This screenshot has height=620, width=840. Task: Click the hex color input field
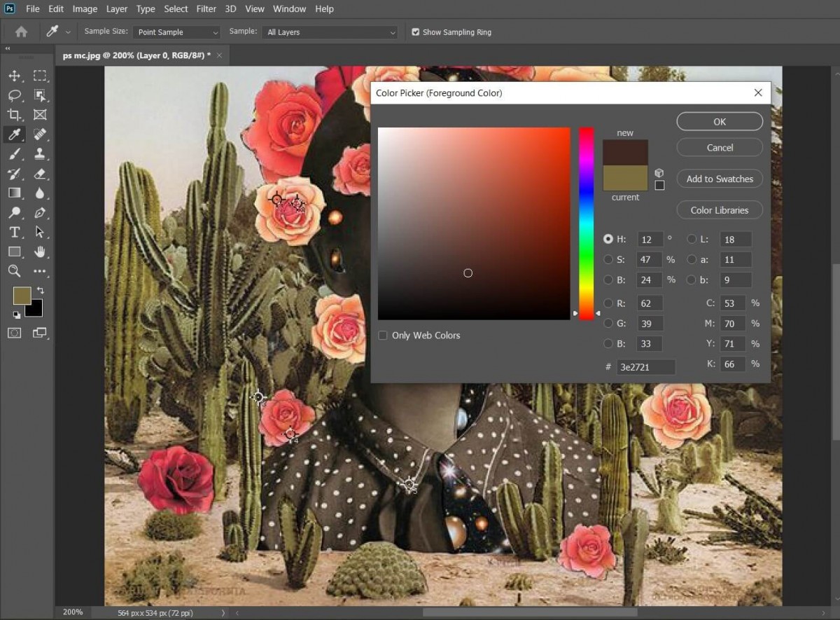[x=644, y=366]
